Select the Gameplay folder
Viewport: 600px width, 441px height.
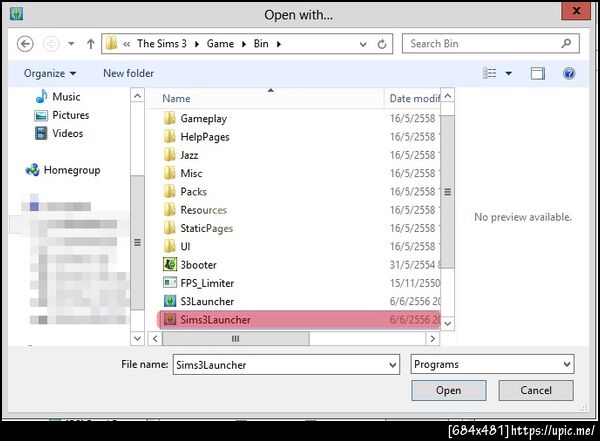coord(204,119)
